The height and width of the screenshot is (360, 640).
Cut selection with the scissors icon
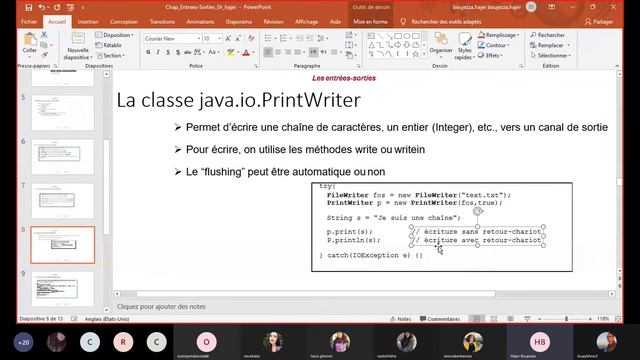pyautogui.click(x=44, y=35)
